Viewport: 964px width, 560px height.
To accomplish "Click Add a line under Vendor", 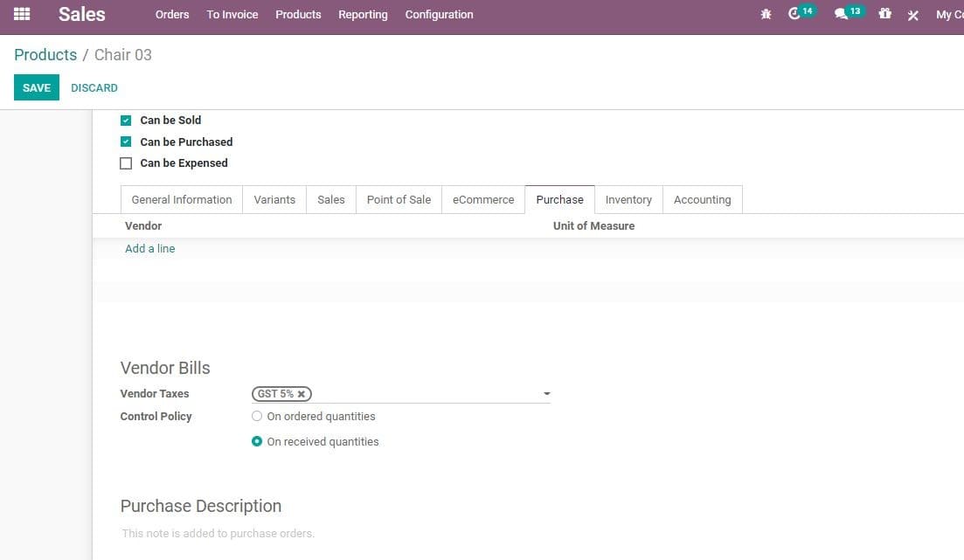I will coord(149,248).
